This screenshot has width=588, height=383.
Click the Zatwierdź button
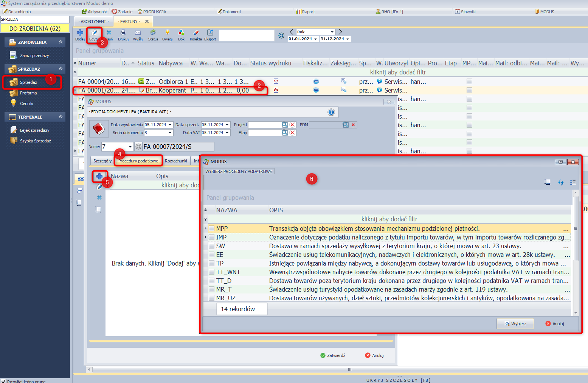[332, 355]
